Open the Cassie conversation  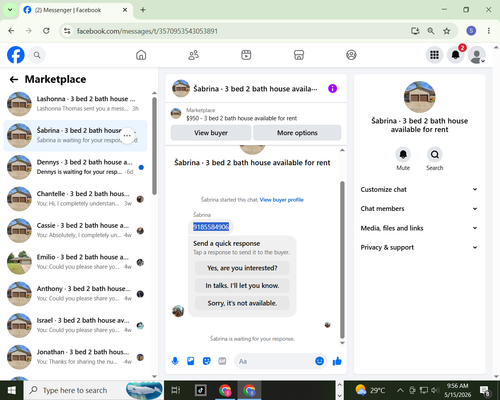tap(75, 230)
